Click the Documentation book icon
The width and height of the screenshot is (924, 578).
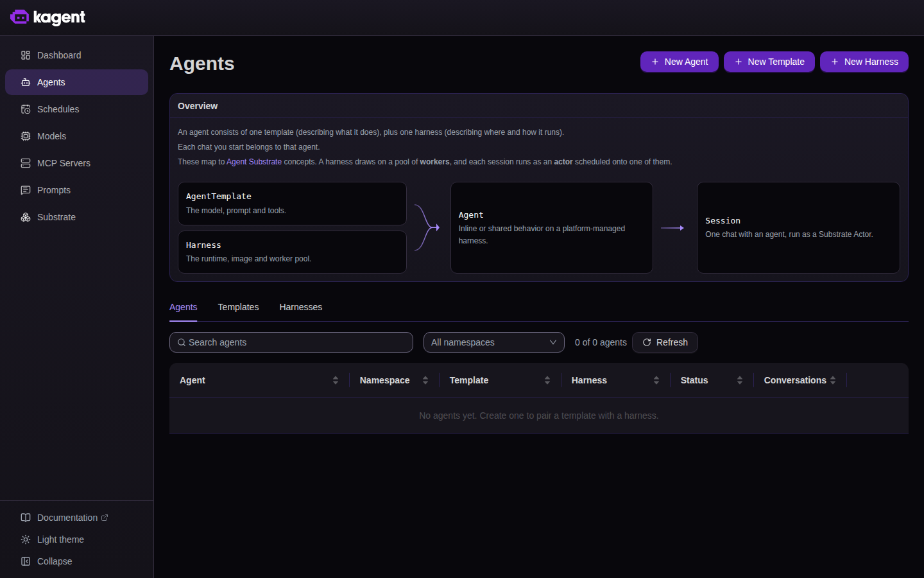[26, 518]
